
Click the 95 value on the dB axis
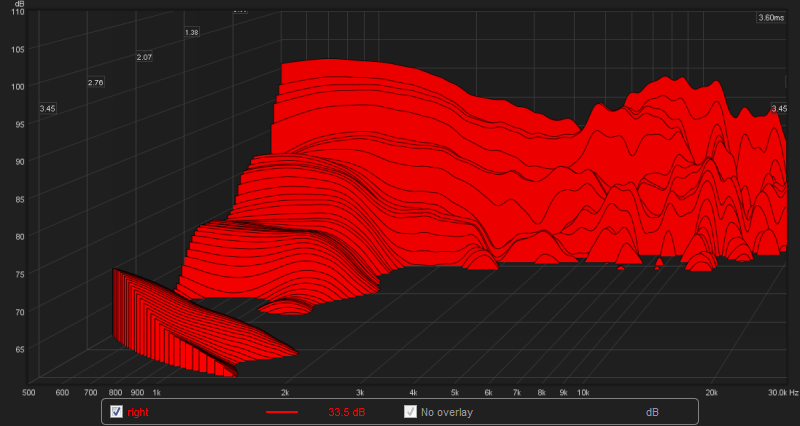(x=19, y=123)
